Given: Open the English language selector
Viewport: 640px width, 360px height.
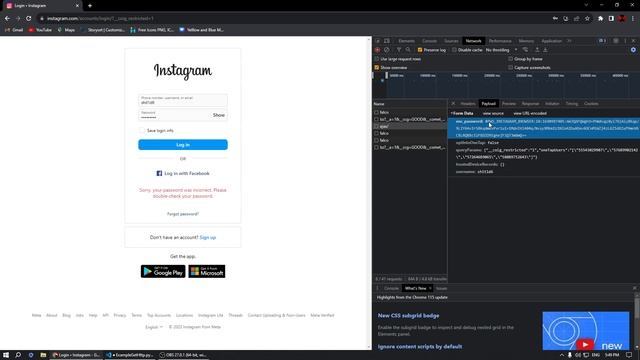Looking at the screenshot, I should click(154, 327).
